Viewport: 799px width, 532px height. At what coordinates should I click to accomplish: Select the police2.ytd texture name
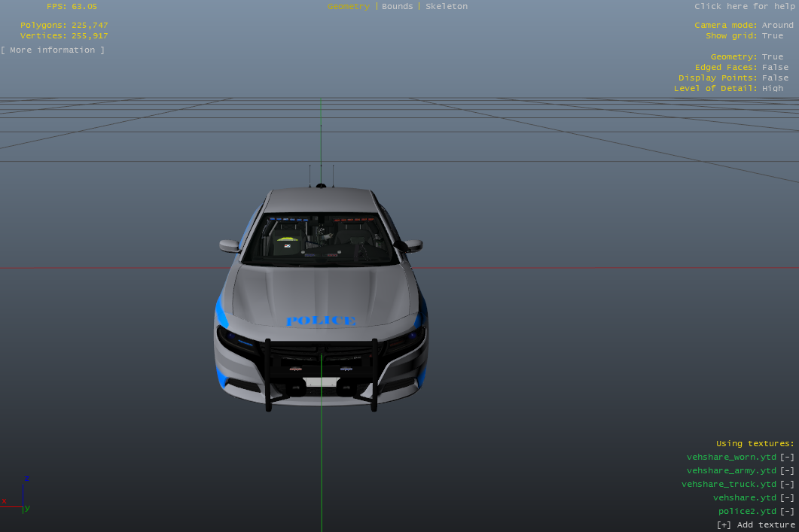click(746, 512)
